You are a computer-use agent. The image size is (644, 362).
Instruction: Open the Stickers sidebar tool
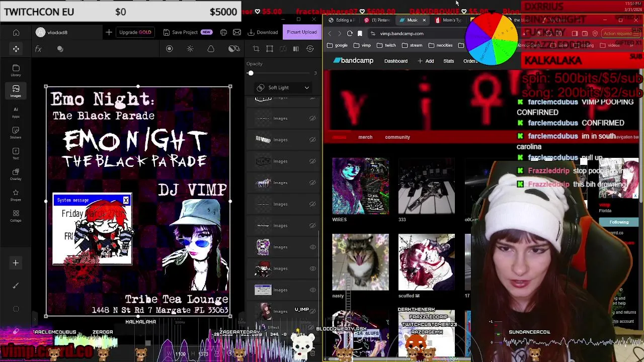click(16, 133)
